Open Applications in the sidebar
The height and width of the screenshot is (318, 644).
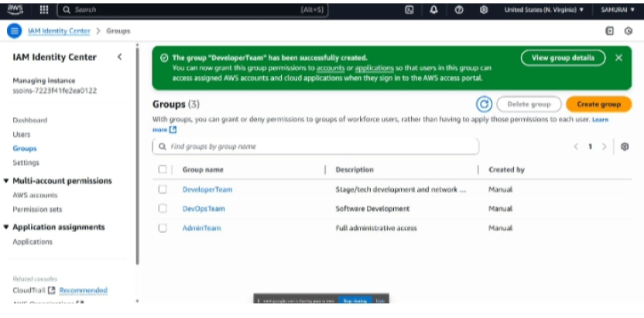(33, 241)
